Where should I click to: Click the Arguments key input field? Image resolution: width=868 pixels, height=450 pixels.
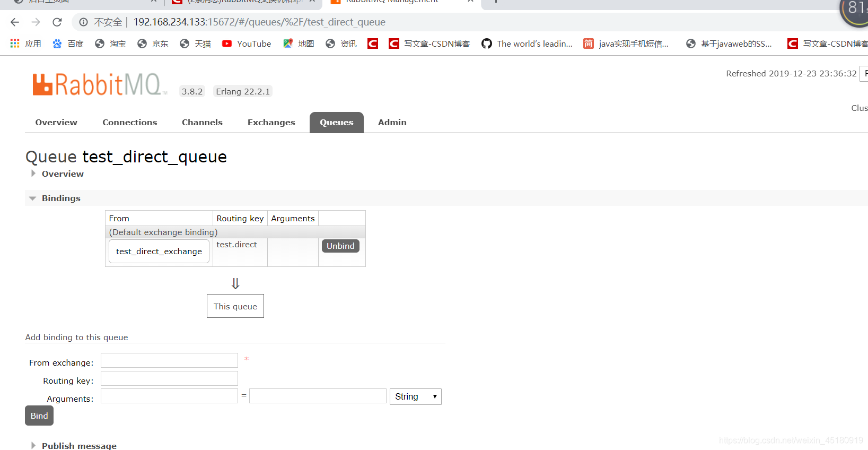click(169, 396)
